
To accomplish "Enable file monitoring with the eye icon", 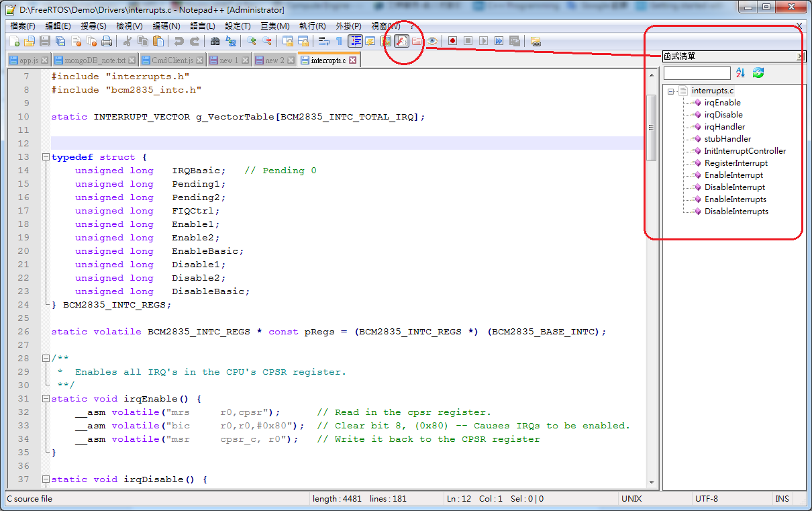I will coord(432,40).
